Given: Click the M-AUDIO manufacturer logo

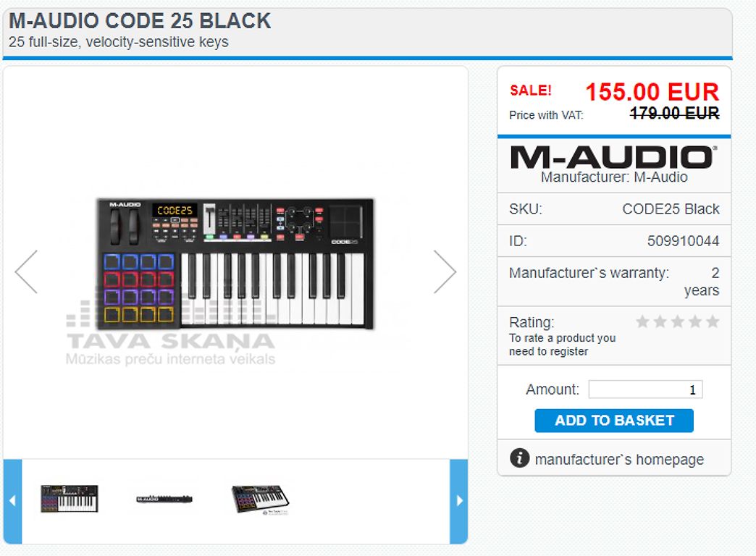Looking at the screenshot, I should pyautogui.click(x=614, y=157).
